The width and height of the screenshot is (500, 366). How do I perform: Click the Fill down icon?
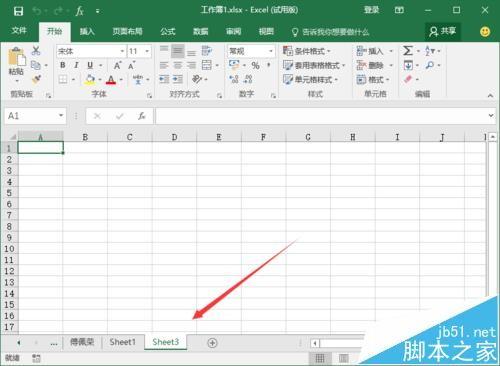(x=408, y=65)
